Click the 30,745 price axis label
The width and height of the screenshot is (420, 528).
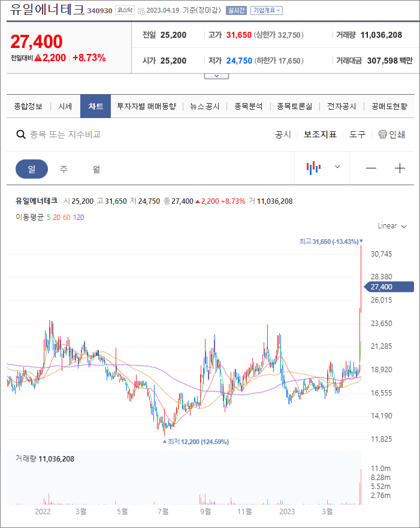(381, 254)
